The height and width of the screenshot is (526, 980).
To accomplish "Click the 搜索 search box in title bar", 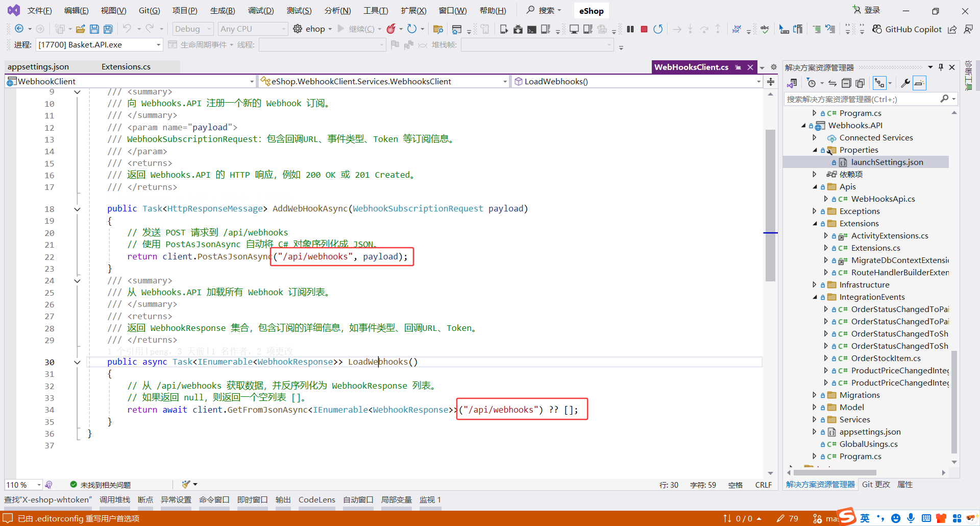I will [545, 10].
